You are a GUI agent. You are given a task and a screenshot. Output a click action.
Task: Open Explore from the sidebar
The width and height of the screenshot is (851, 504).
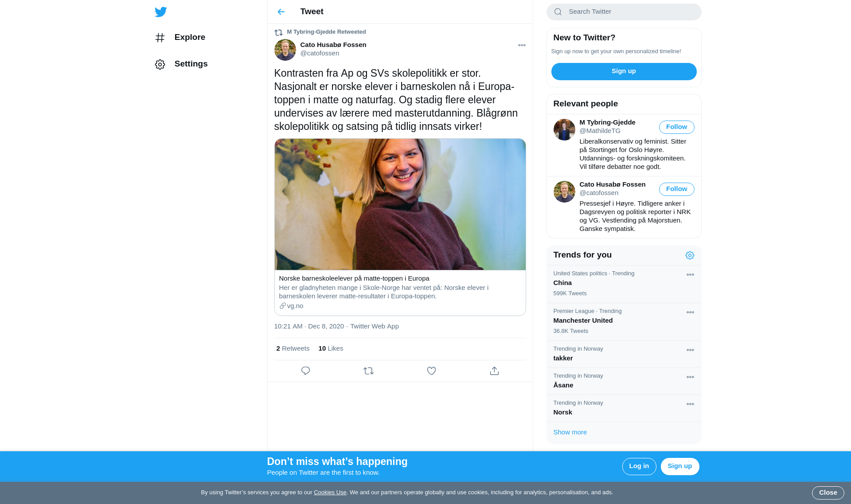pos(180,38)
